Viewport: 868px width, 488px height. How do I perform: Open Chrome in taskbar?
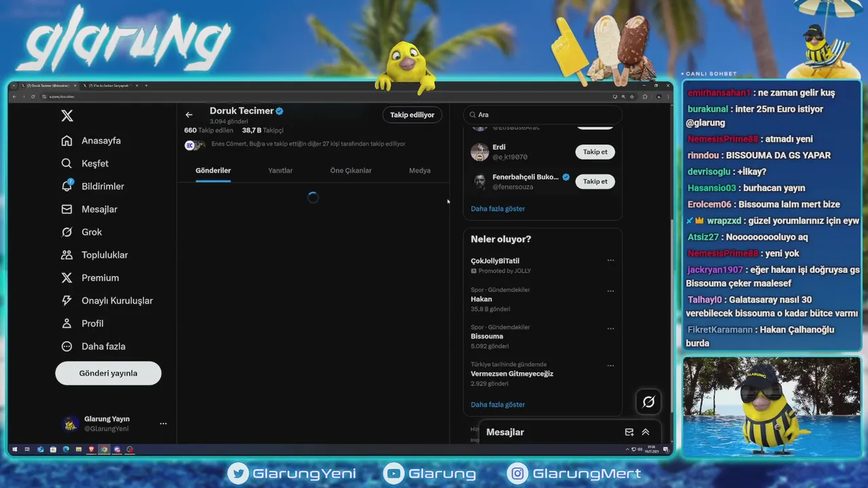104,449
